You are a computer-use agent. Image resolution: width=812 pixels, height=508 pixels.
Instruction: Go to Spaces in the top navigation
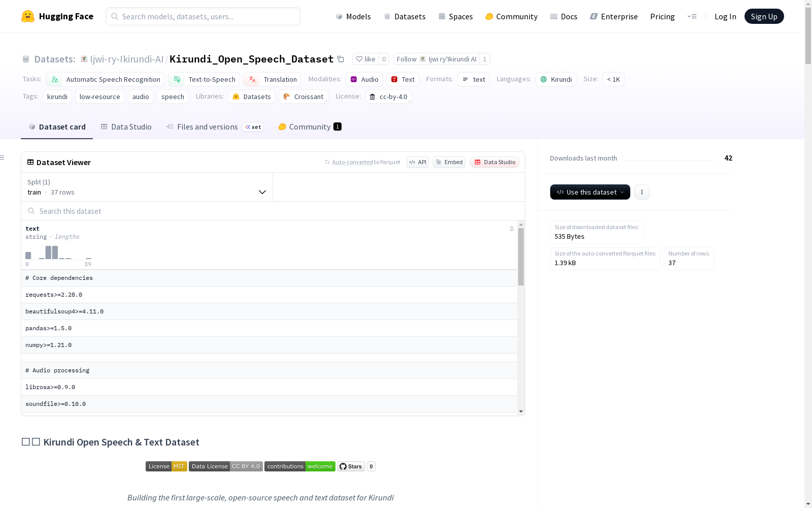click(x=455, y=16)
